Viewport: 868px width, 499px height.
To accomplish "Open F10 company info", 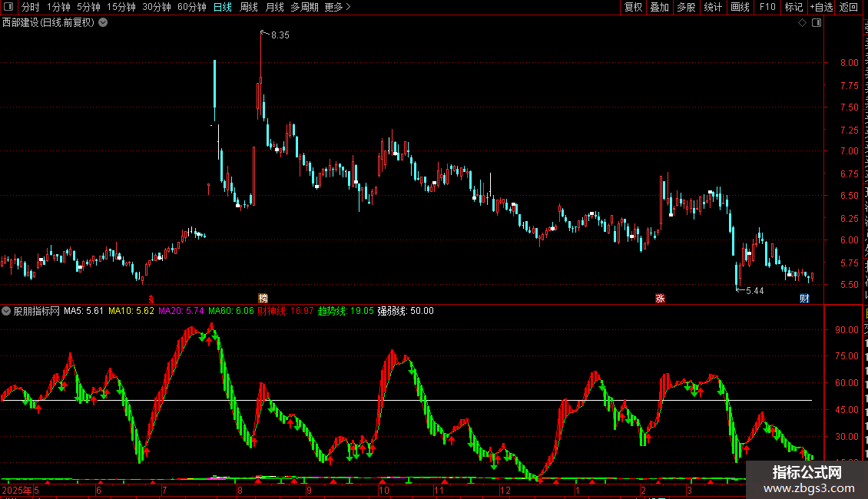I will 767,7.
